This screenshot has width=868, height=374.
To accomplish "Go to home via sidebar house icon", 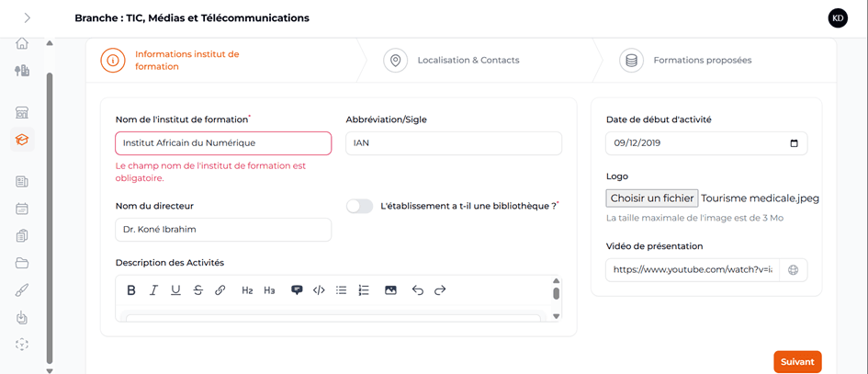I will [x=22, y=43].
